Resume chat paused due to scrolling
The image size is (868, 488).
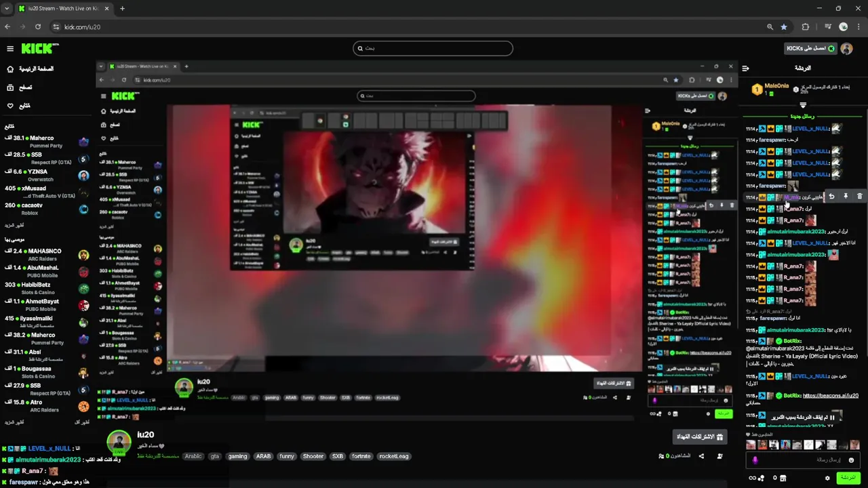click(802, 418)
